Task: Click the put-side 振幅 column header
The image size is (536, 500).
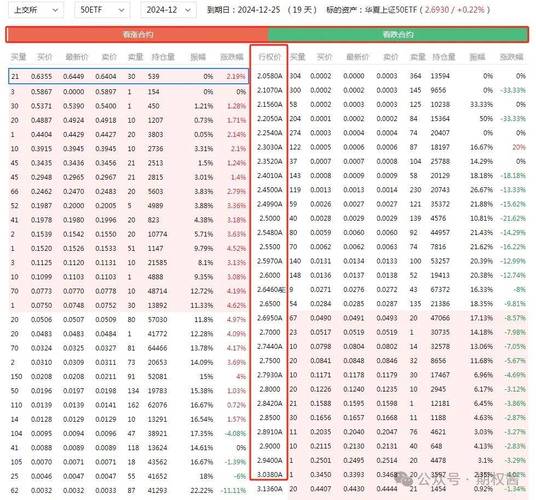Action: coord(477,57)
